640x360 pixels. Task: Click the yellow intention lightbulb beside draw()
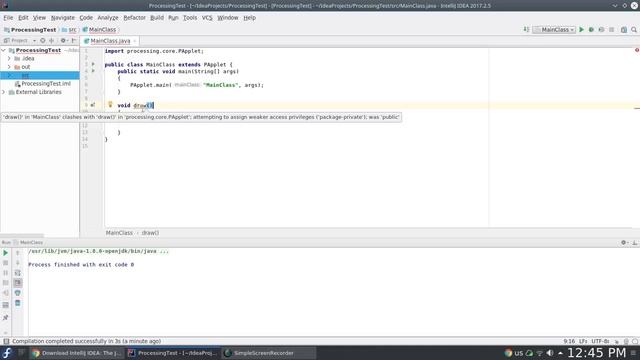tap(110, 104)
